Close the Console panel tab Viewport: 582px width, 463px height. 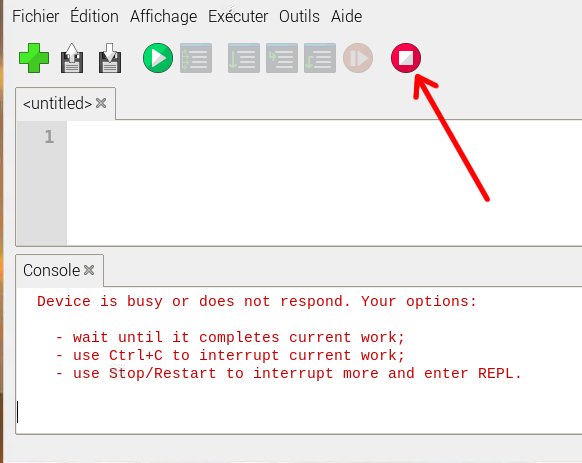point(89,270)
